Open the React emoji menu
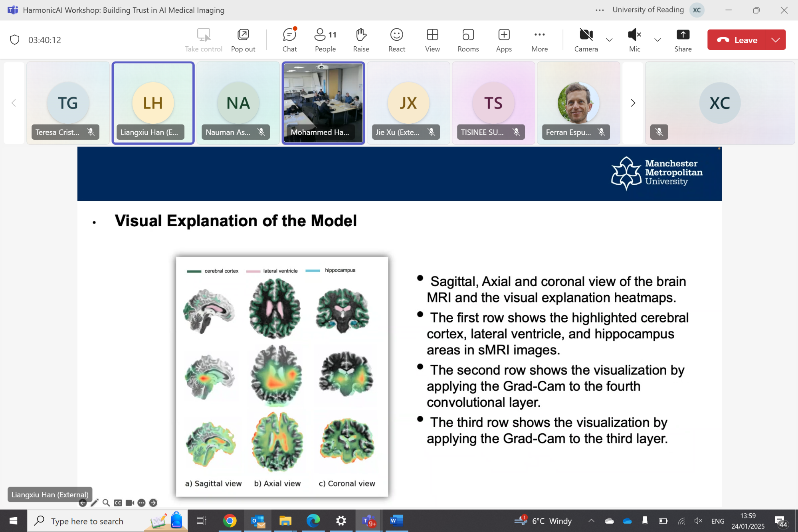The image size is (798, 532). pyautogui.click(x=396, y=40)
